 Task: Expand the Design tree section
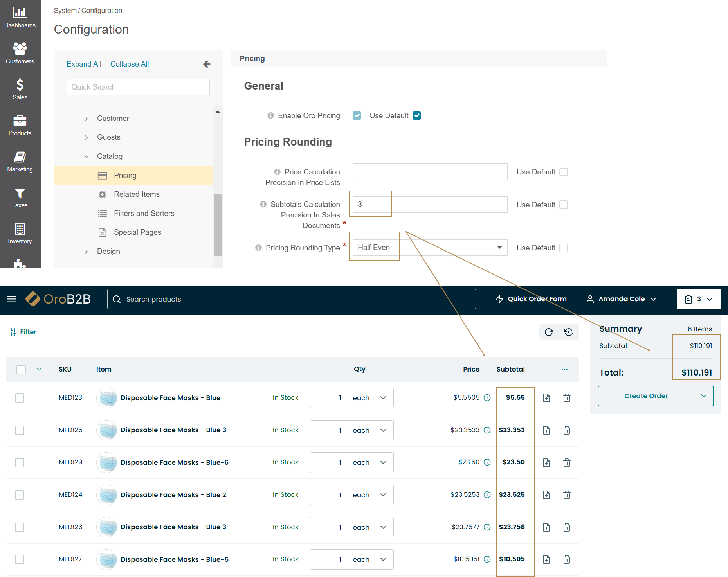pos(86,252)
